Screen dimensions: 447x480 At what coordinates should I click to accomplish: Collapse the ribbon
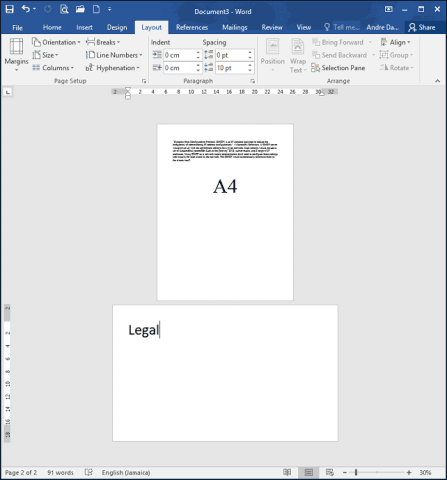(x=438, y=81)
